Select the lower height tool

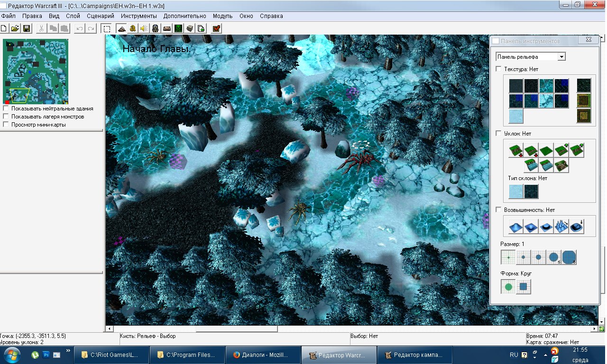(x=531, y=227)
